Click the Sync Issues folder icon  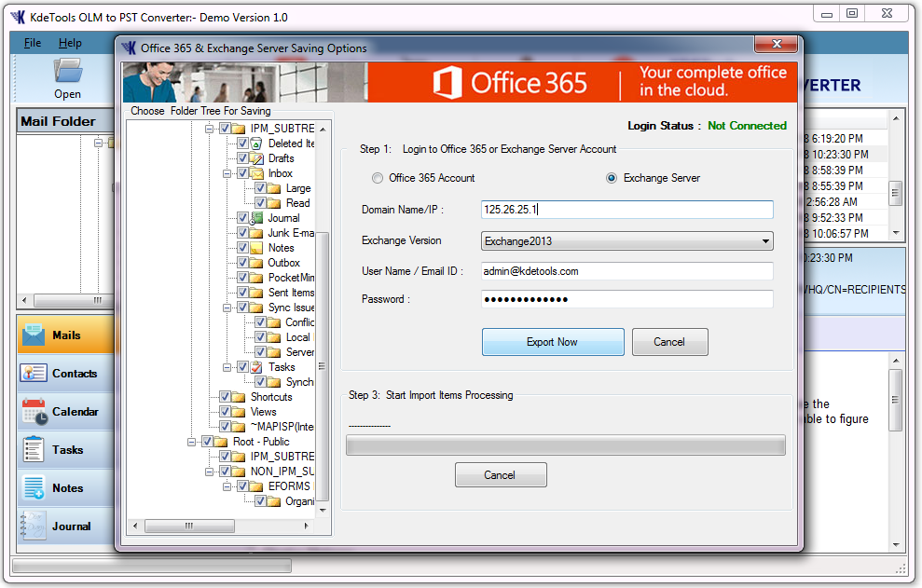point(256,308)
